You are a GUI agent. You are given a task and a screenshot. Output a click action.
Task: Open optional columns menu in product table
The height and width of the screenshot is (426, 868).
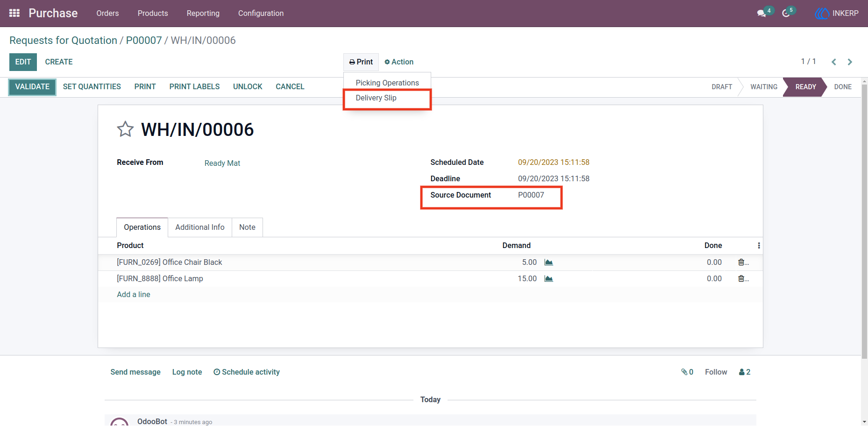pos(759,246)
